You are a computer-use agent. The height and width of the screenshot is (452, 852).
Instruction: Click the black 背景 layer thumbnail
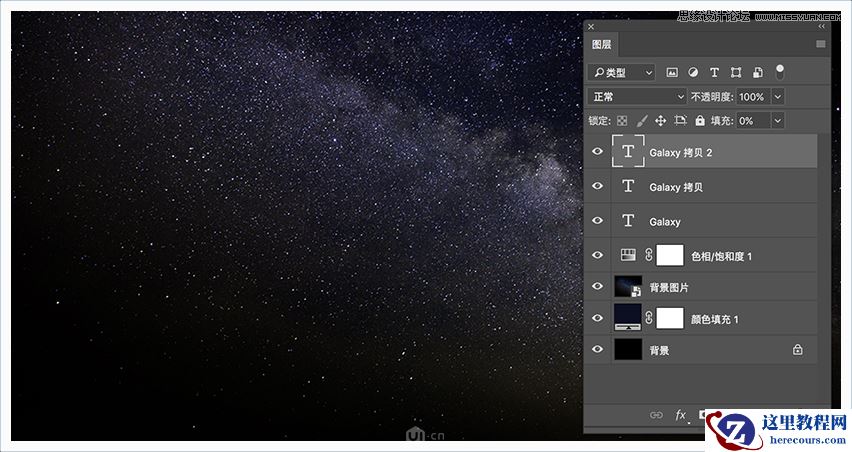click(628, 349)
